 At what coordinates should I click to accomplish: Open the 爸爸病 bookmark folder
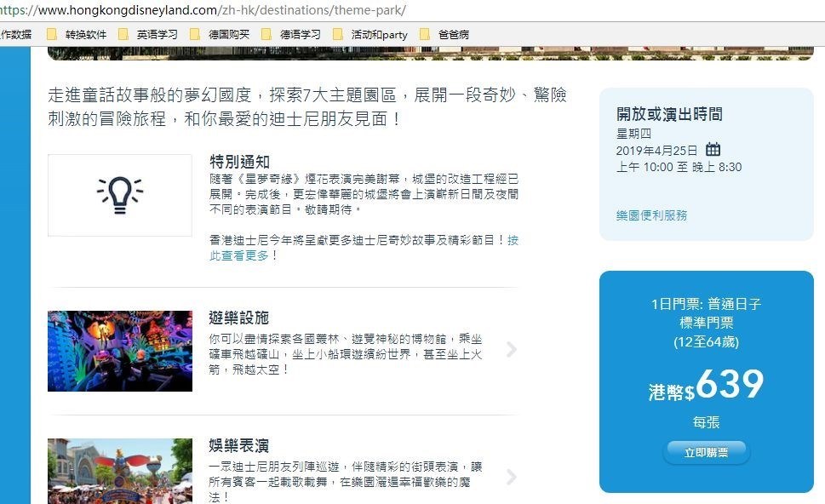click(x=444, y=35)
